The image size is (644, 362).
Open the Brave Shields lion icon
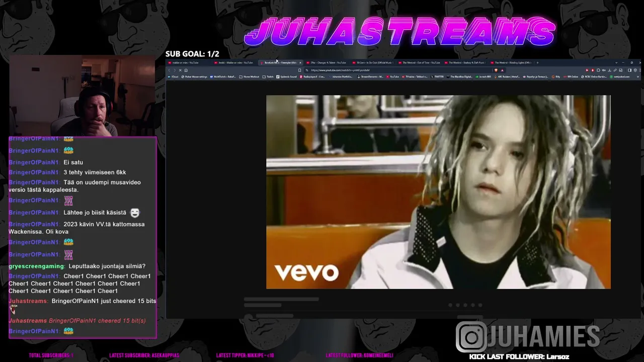point(496,70)
